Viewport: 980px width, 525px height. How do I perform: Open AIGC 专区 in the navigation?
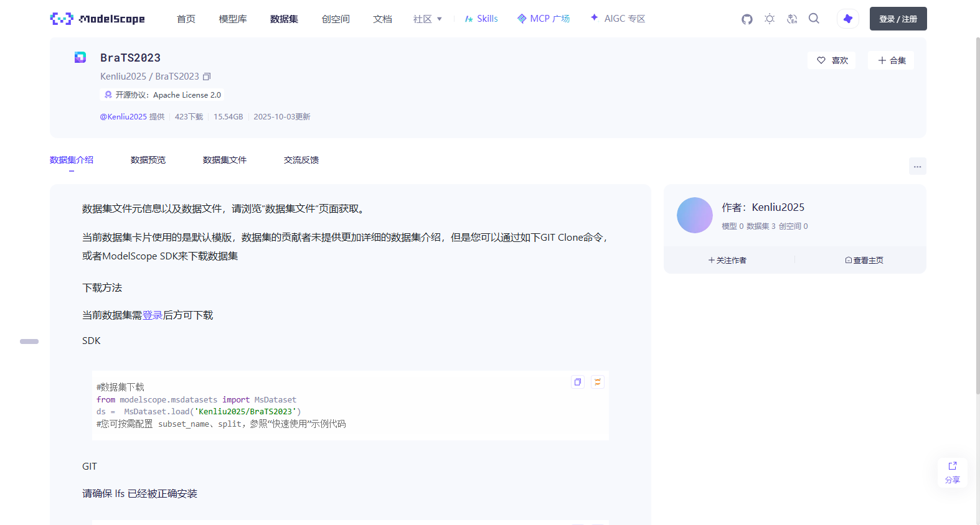click(x=618, y=19)
